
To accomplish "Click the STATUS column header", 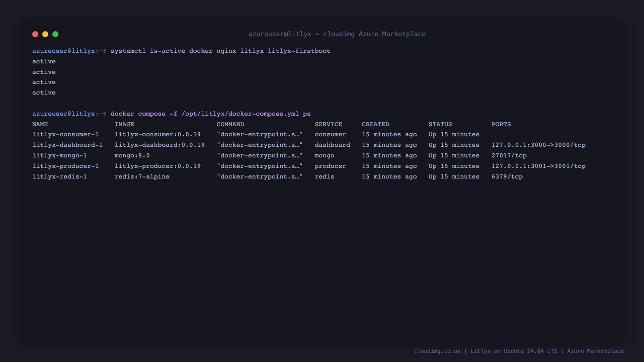I will pos(440,124).
